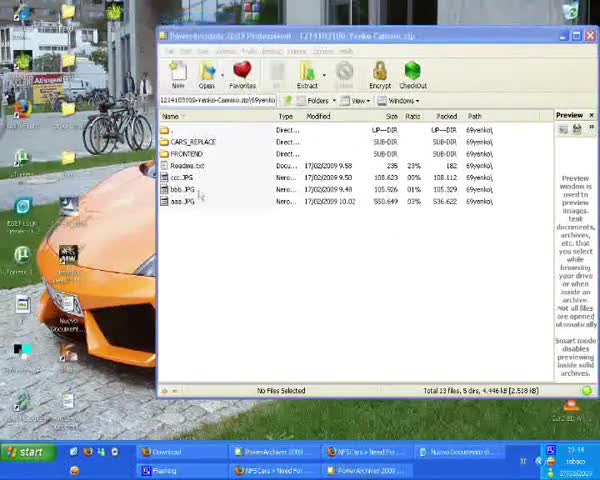Close the Preview panel
This screenshot has width=600, height=480.
click(591, 116)
